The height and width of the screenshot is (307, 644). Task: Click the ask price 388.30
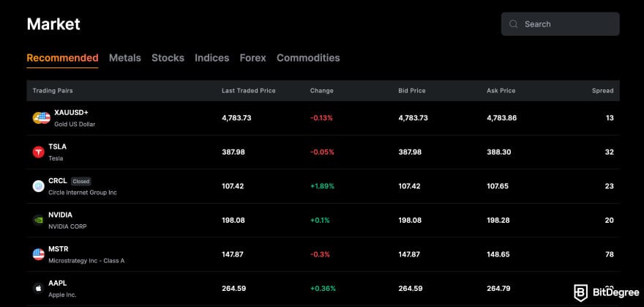499,152
